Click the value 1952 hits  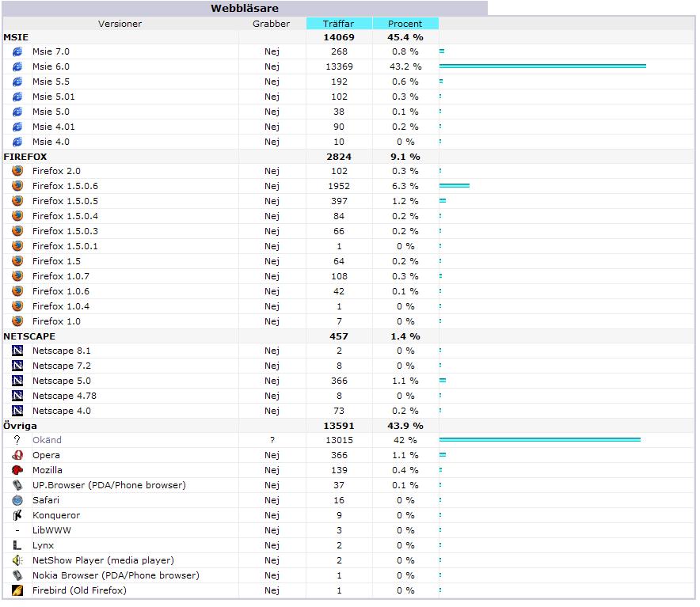[x=339, y=186]
